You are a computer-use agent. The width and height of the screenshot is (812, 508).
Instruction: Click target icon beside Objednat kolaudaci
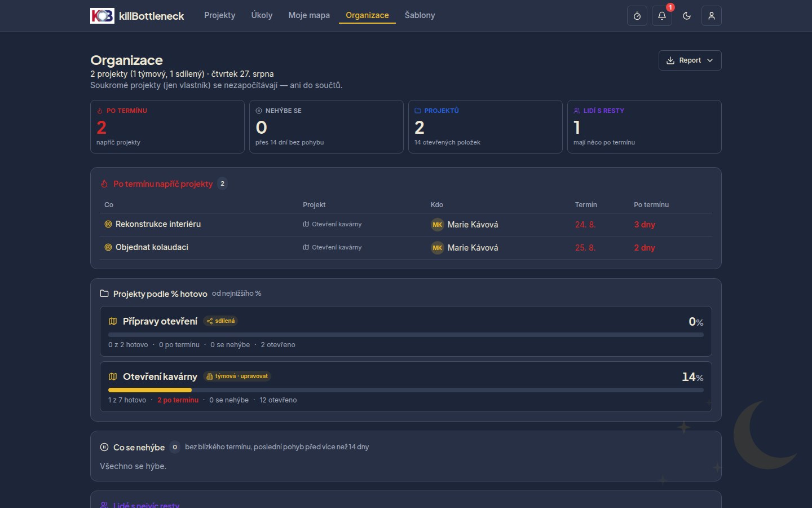pos(108,247)
